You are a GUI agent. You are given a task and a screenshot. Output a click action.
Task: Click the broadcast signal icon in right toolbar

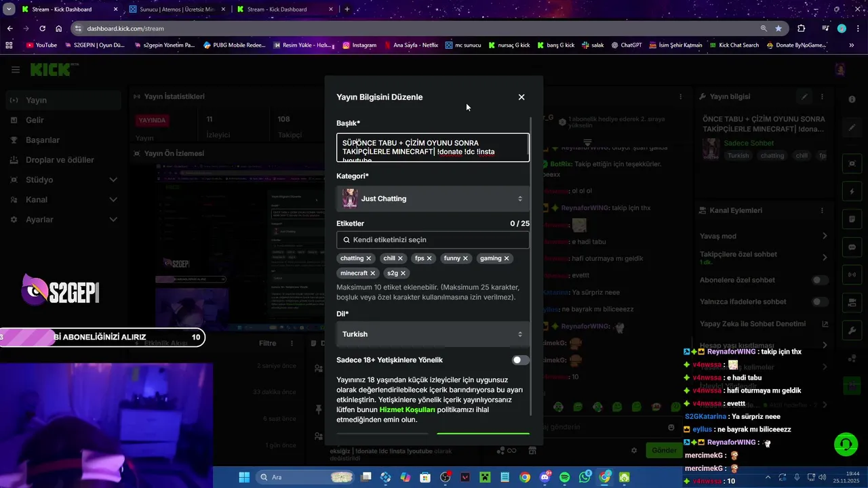coord(852,275)
